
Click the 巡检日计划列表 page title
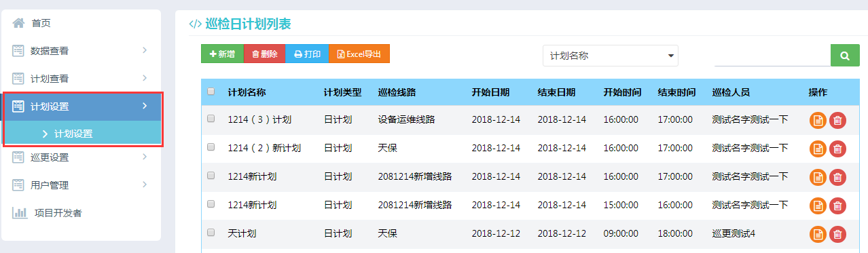[x=248, y=24]
